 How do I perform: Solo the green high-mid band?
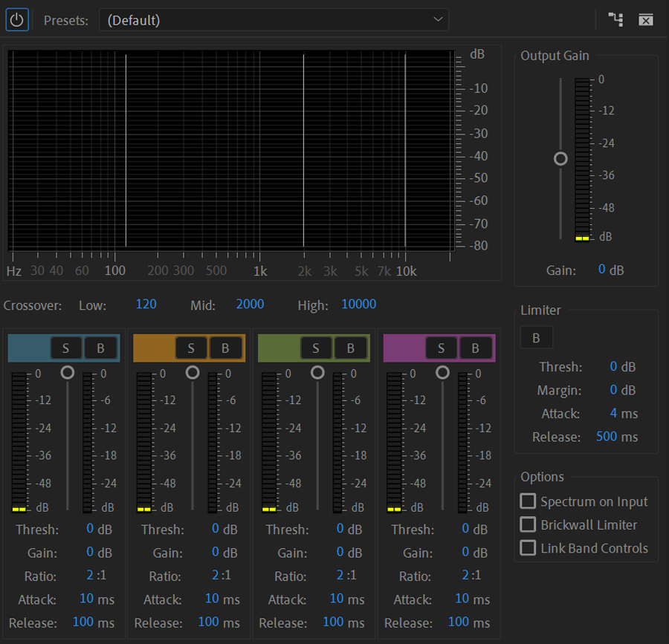click(x=316, y=348)
